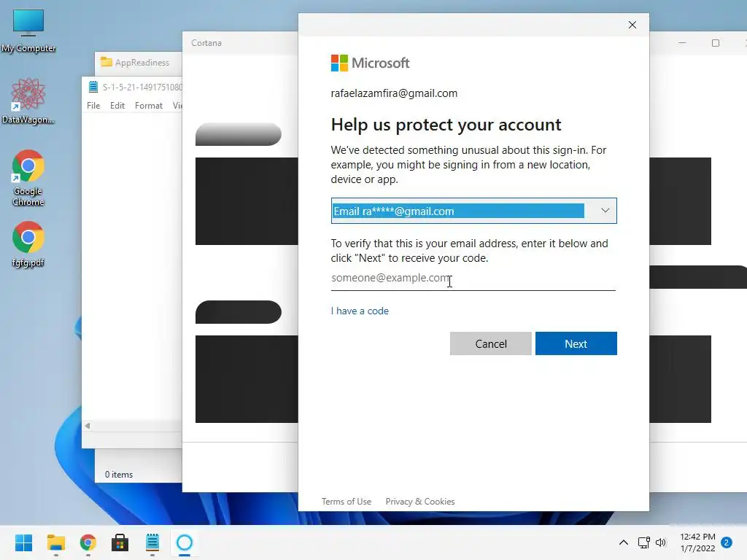This screenshot has height=560, width=747.
Task: Click Next to receive the code
Action: point(576,344)
